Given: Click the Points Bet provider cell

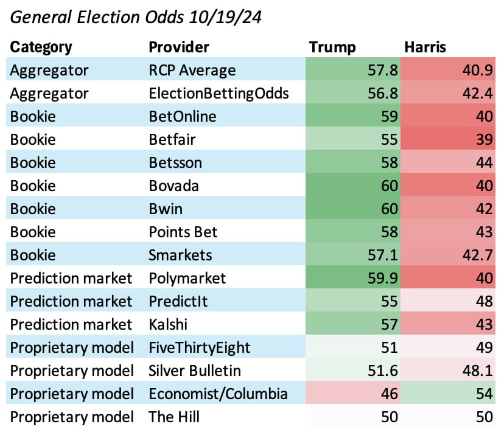Looking at the screenshot, I should (184, 232).
